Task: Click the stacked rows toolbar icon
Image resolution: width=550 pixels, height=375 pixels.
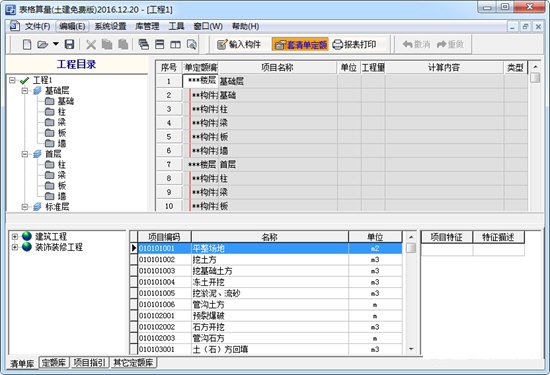Action: pyautogui.click(x=143, y=45)
